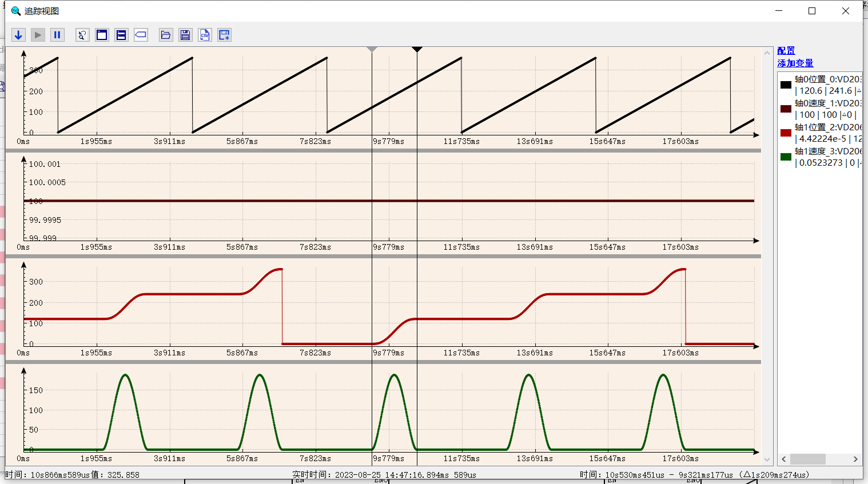Click the green 轴1速度 color swatch
The width and height of the screenshot is (868, 484).
tap(786, 157)
